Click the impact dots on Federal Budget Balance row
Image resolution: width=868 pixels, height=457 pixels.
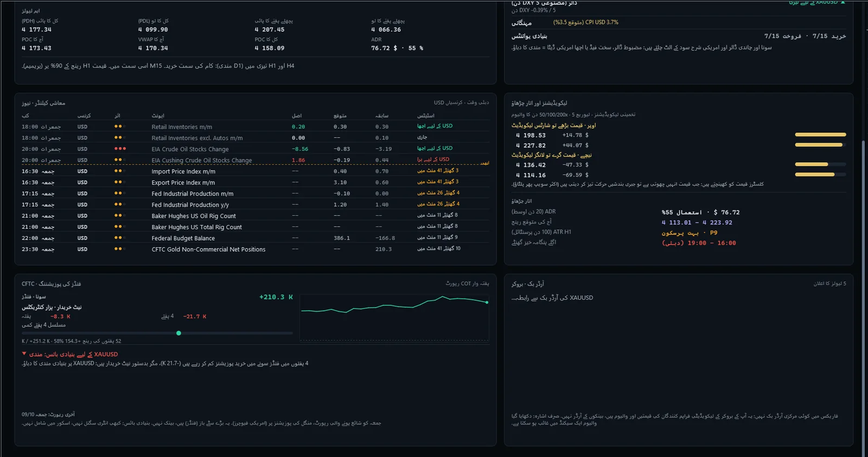(x=120, y=237)
